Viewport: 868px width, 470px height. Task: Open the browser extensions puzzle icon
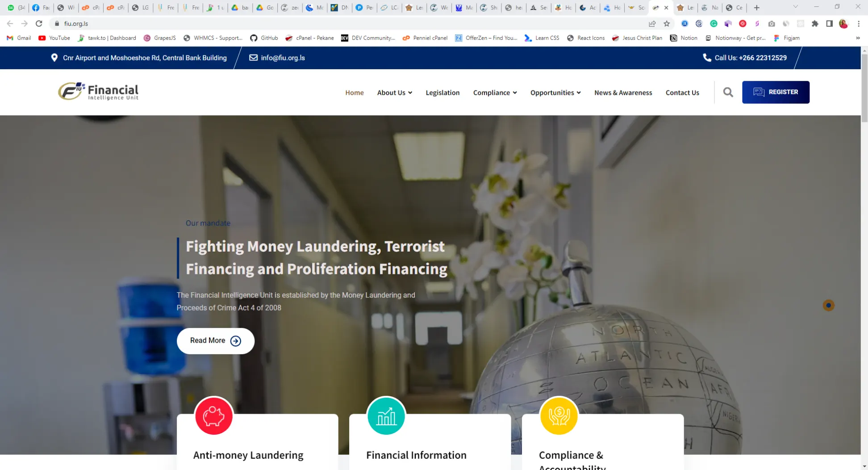click(x=815, y=24)
